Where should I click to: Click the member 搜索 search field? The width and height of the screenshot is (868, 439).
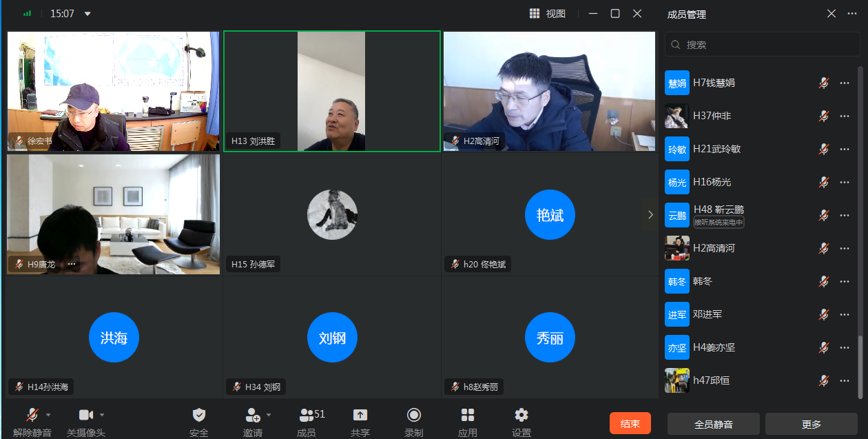point(762,45)
